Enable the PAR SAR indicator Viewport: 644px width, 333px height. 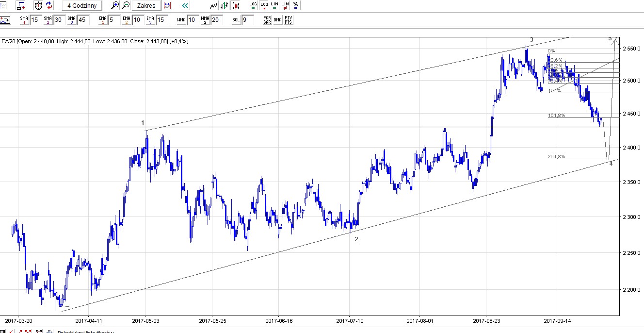[267, 20]
